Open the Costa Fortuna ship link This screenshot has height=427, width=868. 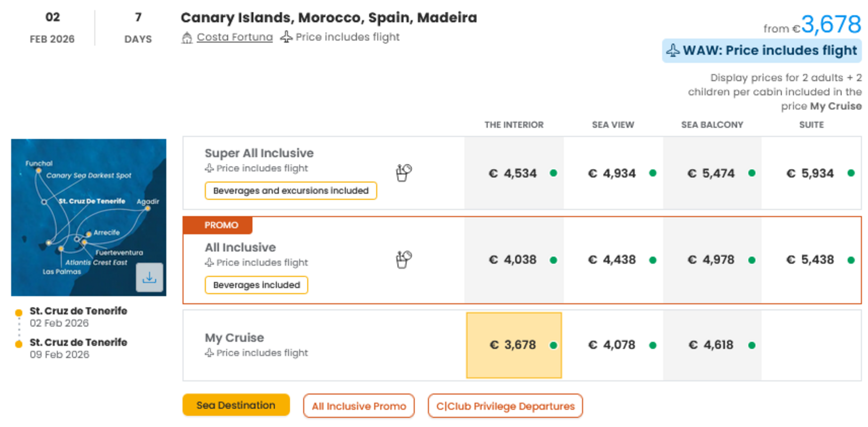(x=235, y=37)
